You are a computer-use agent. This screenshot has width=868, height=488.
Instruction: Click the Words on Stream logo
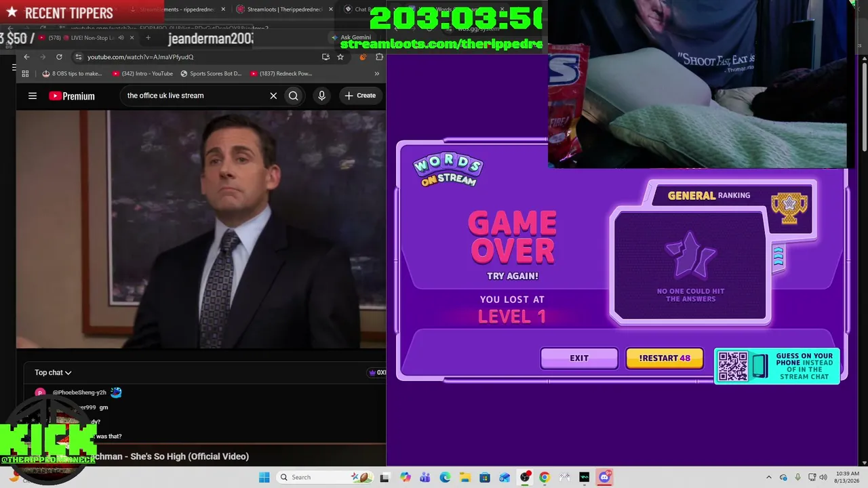[448, 170]
